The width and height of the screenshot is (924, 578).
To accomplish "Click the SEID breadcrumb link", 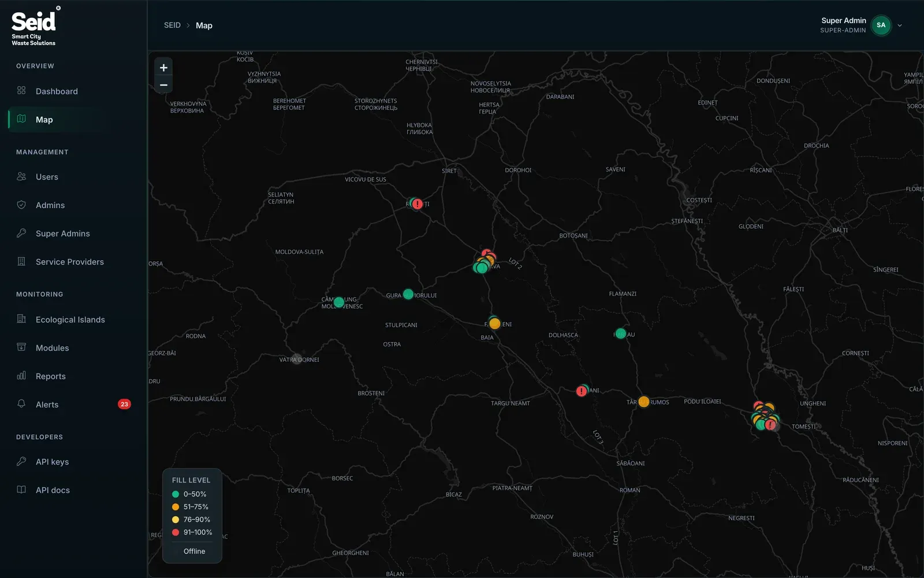I will 172,25.
